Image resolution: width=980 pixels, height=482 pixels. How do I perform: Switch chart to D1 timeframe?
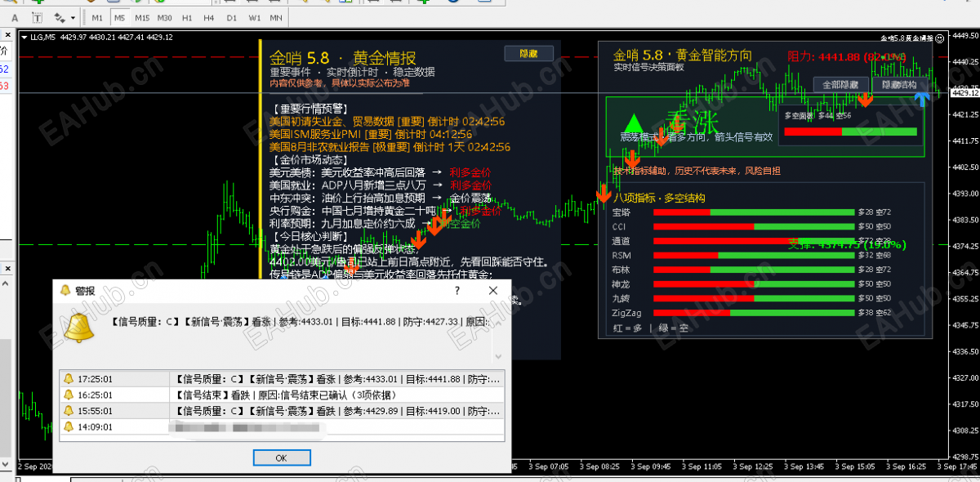point(231,17)
